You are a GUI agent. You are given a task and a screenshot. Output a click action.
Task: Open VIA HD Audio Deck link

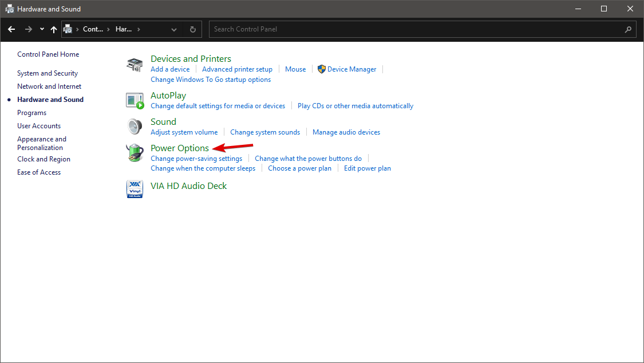[188, 186]
